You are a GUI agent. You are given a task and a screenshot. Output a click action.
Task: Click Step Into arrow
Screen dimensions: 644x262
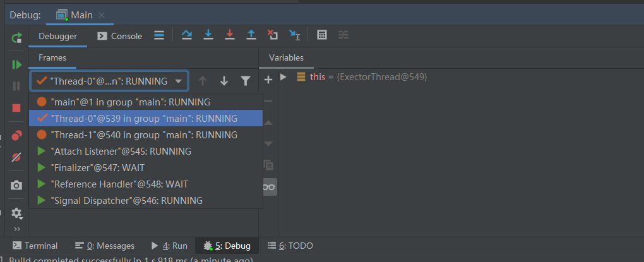pos(208,35)
